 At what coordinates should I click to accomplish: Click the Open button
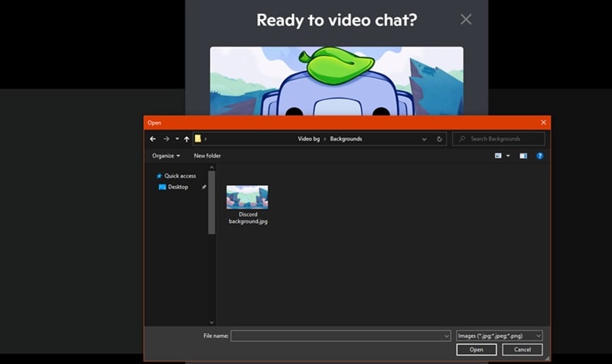(476, 349)
